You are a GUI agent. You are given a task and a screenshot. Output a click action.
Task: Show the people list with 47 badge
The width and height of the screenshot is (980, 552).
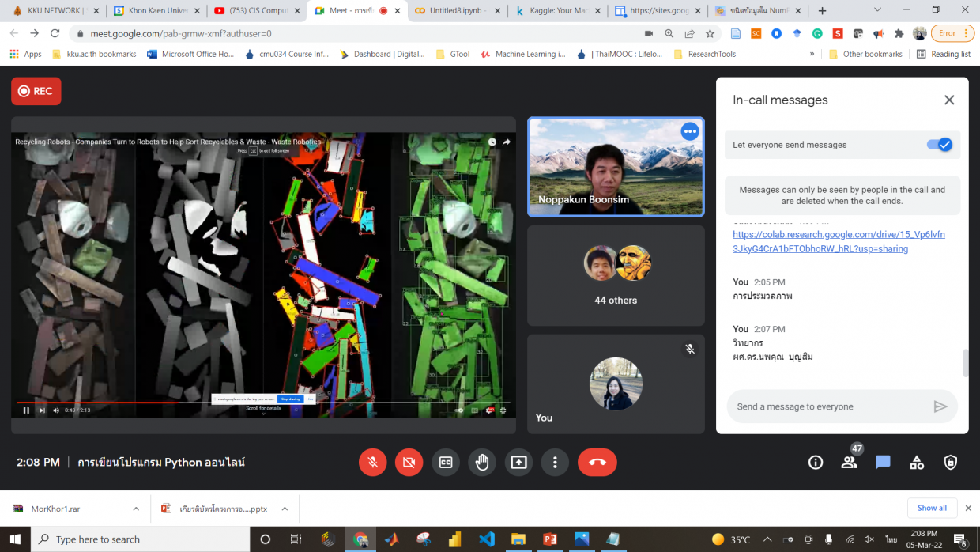pyautogui.click(x=850, y=463)
